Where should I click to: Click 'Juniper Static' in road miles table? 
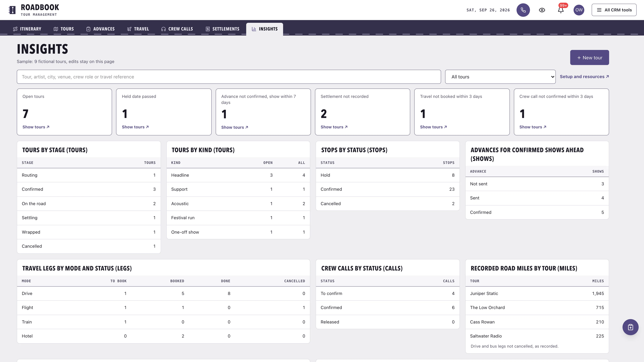click(x=484, y=294)
